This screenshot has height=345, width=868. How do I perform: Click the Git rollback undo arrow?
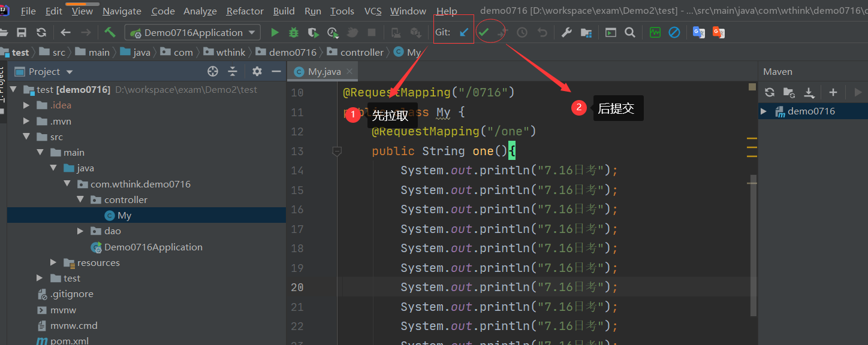542,32
